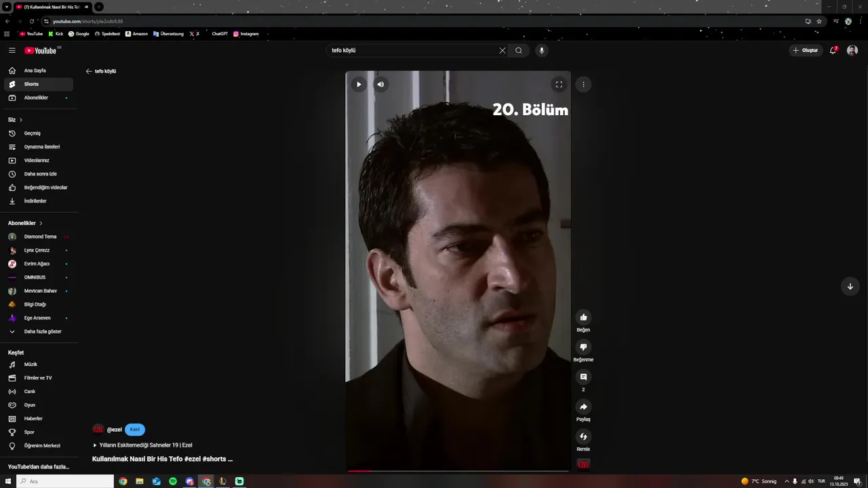Screen dimensions: 868x488
Task: Open OMNIBUS channel
Action: pyautogui.click(x=39, y=277)
